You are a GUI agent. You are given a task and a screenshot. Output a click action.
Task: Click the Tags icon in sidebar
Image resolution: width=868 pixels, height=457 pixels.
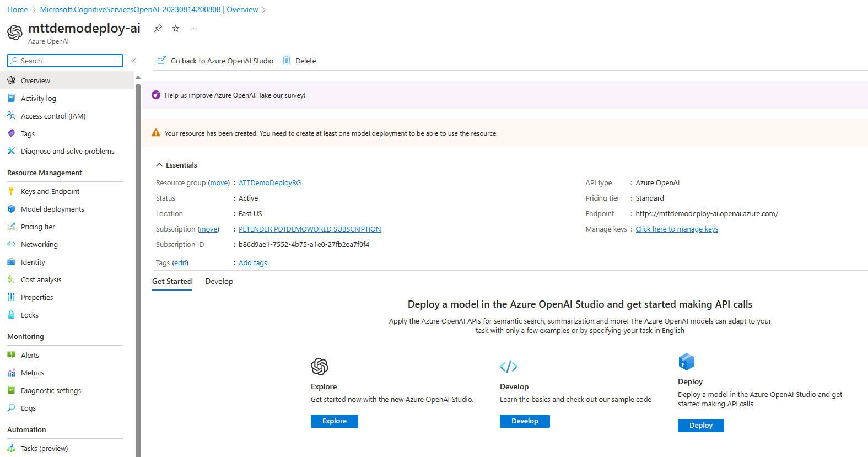point(11,133)
